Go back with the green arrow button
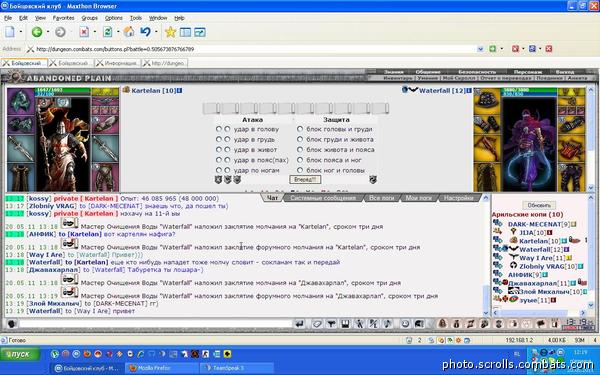The width and height of the screenshot is (600, 375). tap(37, 32)
